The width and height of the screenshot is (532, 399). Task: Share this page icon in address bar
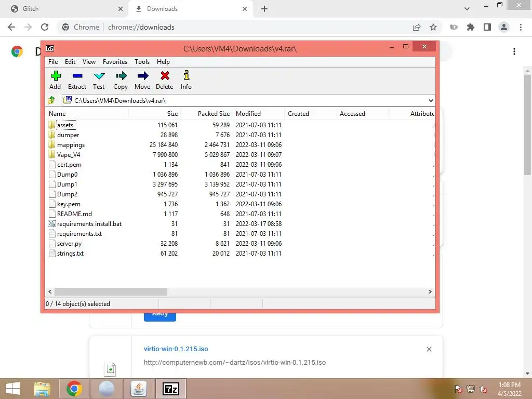click(417, 27)
